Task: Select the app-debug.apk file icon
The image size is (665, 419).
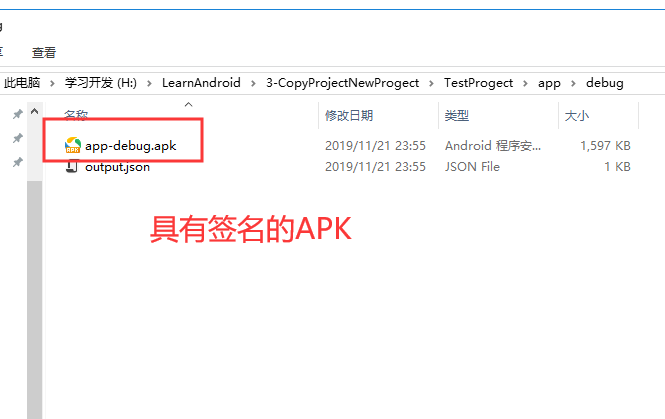Action: 73,145
